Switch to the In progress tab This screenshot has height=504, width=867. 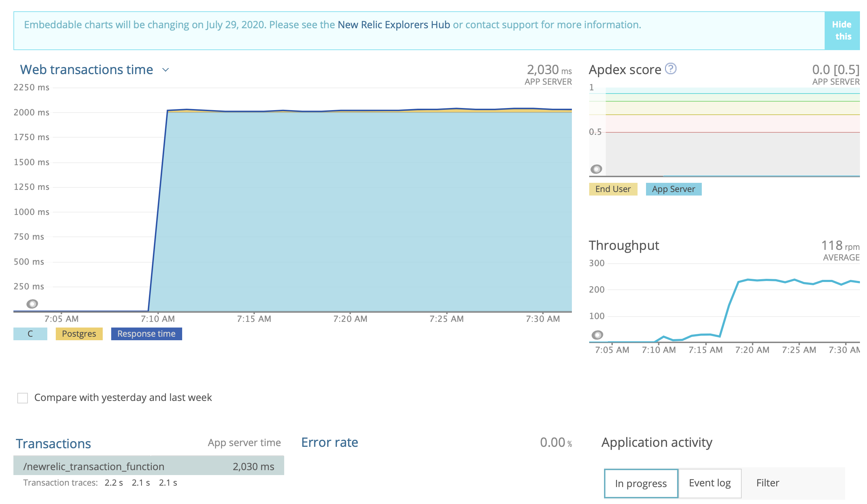pos(641,483)
